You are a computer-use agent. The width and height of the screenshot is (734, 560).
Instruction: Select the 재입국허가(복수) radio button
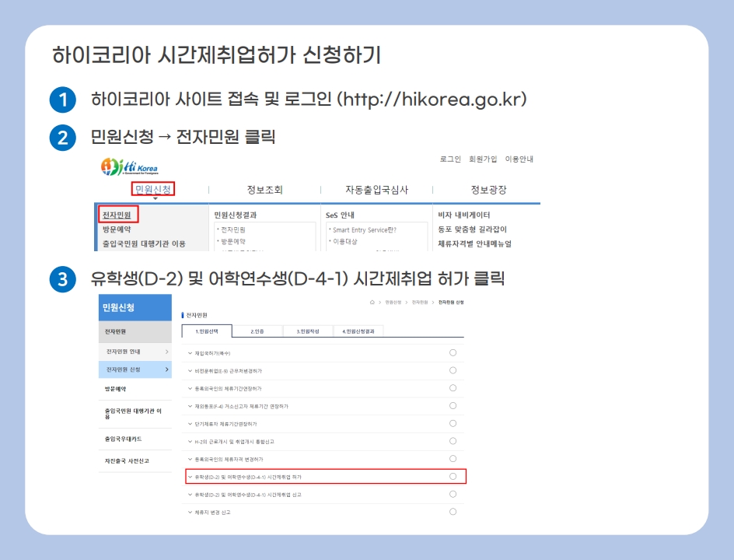[x=453, y=352]
